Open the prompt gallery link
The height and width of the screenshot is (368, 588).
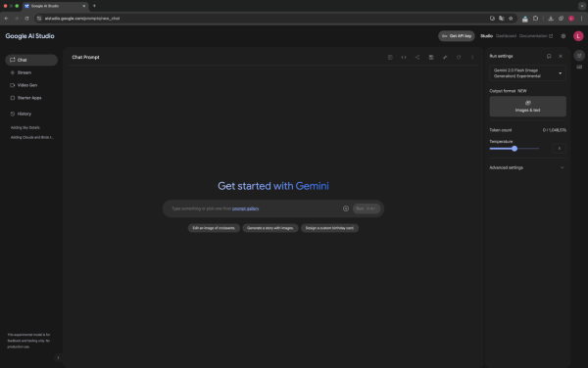246,208
